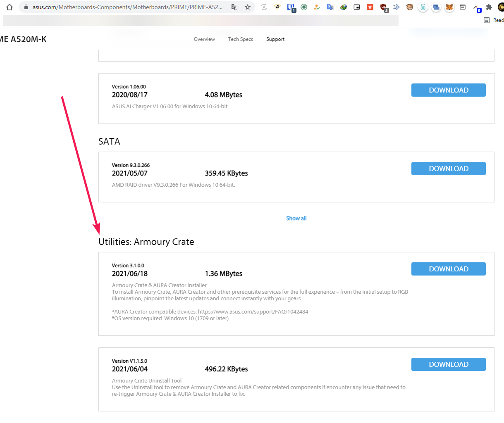
Task: Open the Tech Specs tab
Action: tap(241, 39)
